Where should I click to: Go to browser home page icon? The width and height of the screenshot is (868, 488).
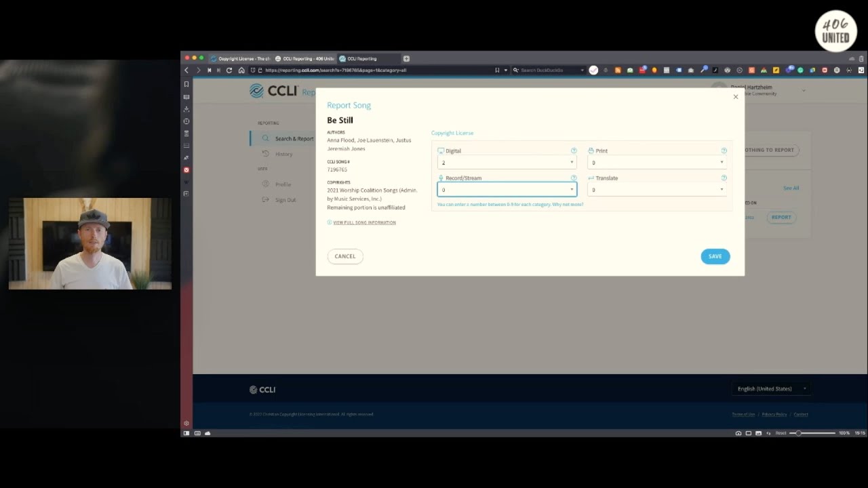click(x=241, y=70)
